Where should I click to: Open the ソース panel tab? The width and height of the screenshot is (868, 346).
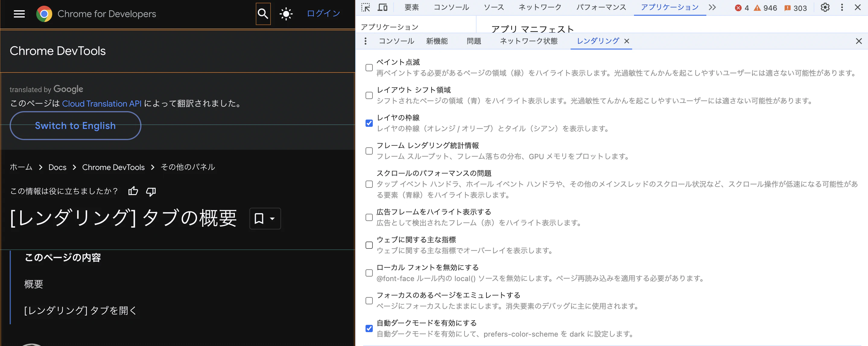494,8
